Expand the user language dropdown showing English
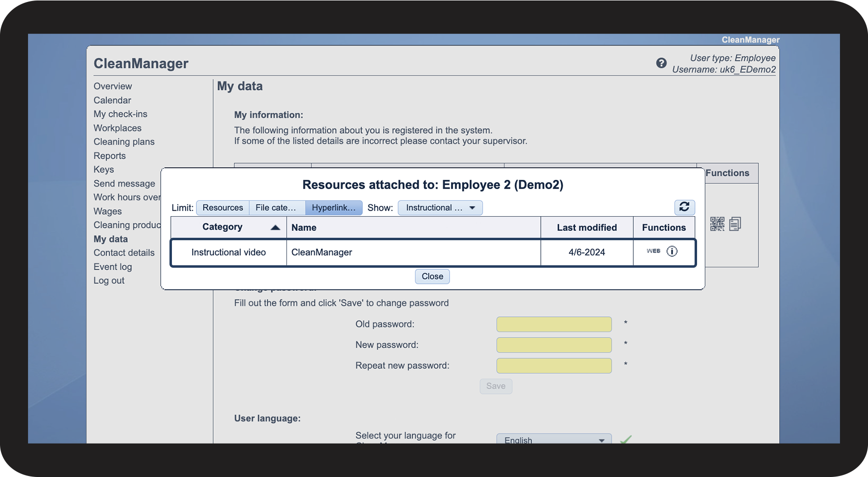This screenshot has width=868, height=477. point(554,439)
